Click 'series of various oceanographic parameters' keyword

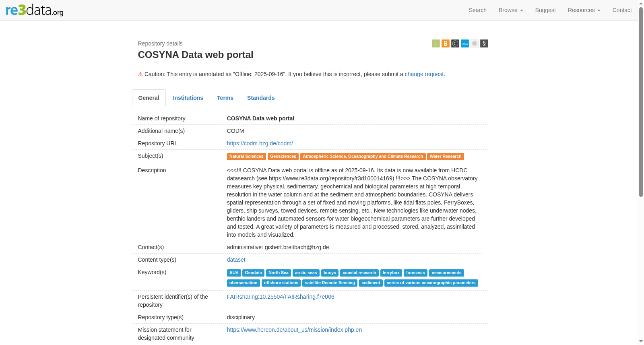tap(431, 283)
